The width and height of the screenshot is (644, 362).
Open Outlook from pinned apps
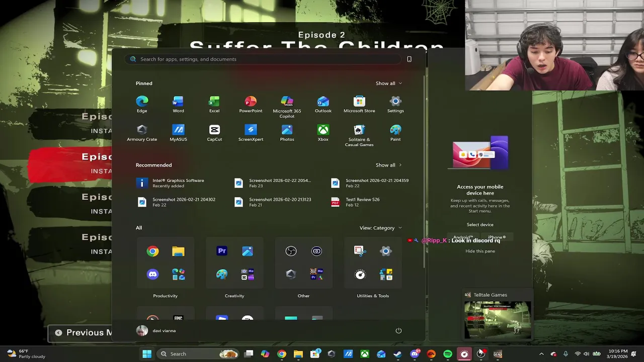323,105
